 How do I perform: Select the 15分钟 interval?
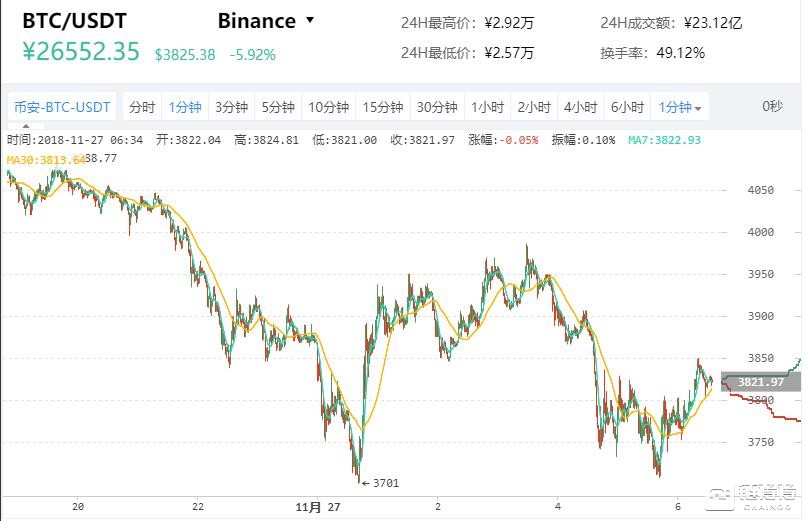383,107
